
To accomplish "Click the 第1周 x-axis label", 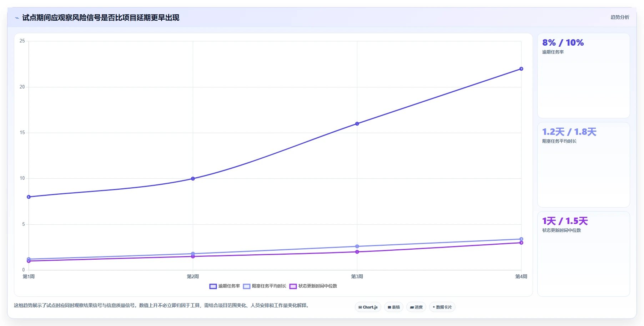I will click(x=29, y=276).
